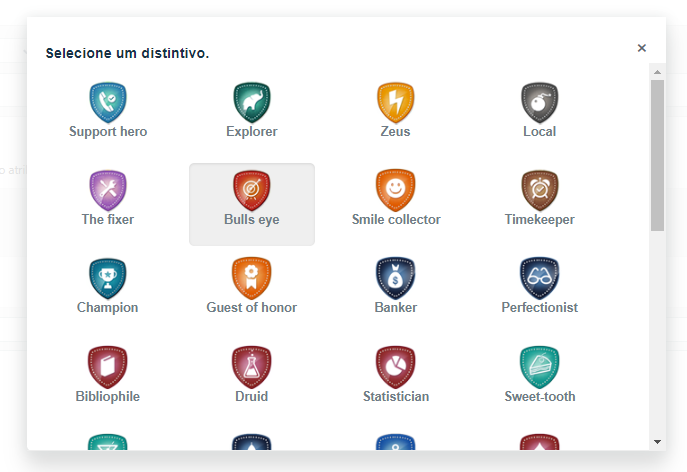Screen dimensions: 687x472
Task: Choose the Explorer elephant badge icon
Action: pos(251,102)
